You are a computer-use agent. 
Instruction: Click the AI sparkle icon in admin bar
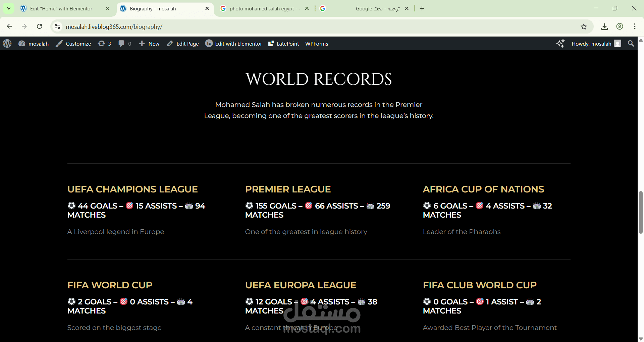(560, 44)
